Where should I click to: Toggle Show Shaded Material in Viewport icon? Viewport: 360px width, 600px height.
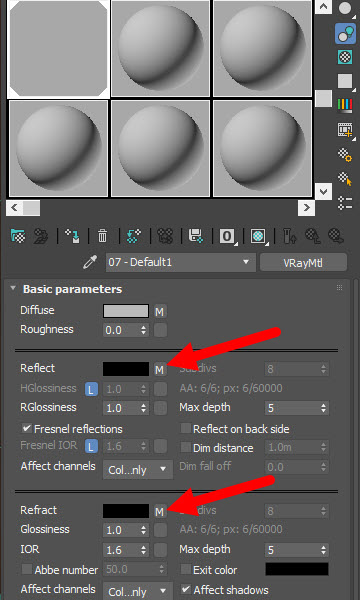(259, 236)
